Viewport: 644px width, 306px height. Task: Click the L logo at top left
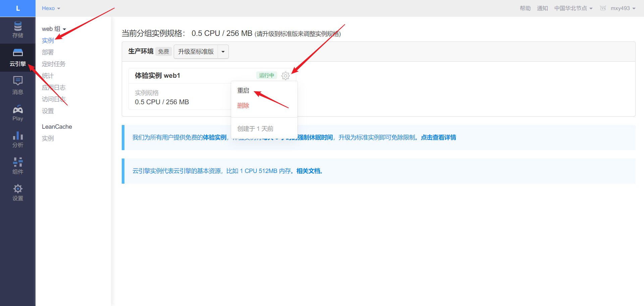coord(18,8)
